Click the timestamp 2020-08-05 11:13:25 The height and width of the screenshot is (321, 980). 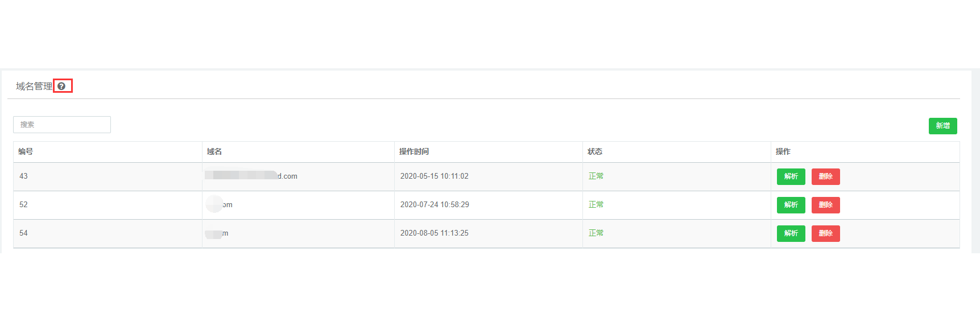point(435,233)
